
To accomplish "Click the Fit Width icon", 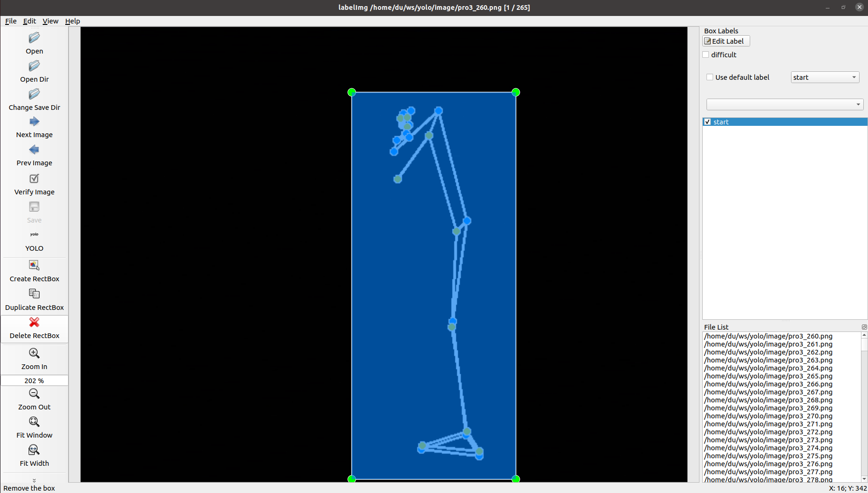I will 34,450.
